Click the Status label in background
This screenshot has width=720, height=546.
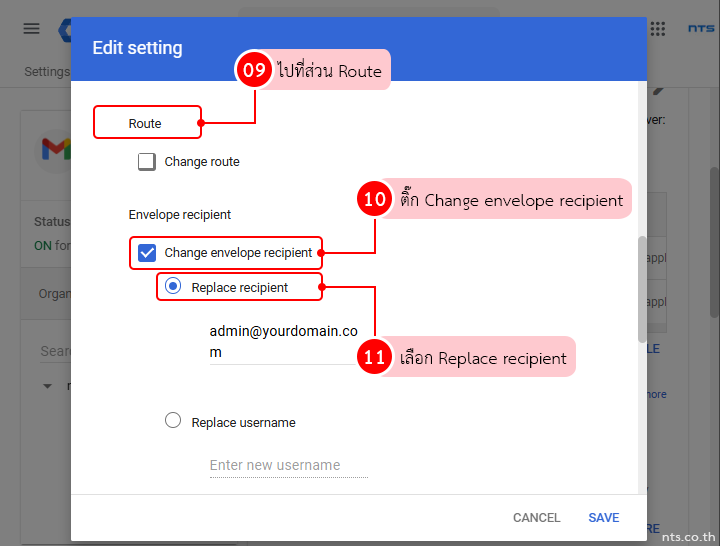tap(52, 222)
